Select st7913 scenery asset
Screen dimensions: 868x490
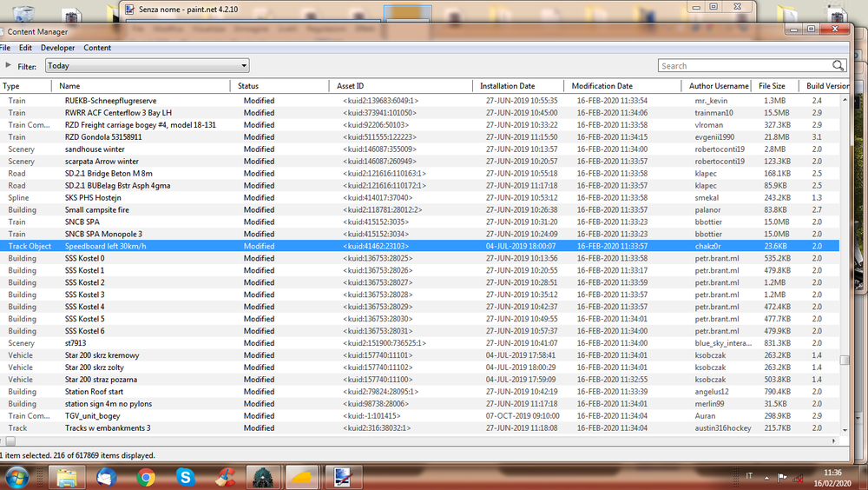419,343
